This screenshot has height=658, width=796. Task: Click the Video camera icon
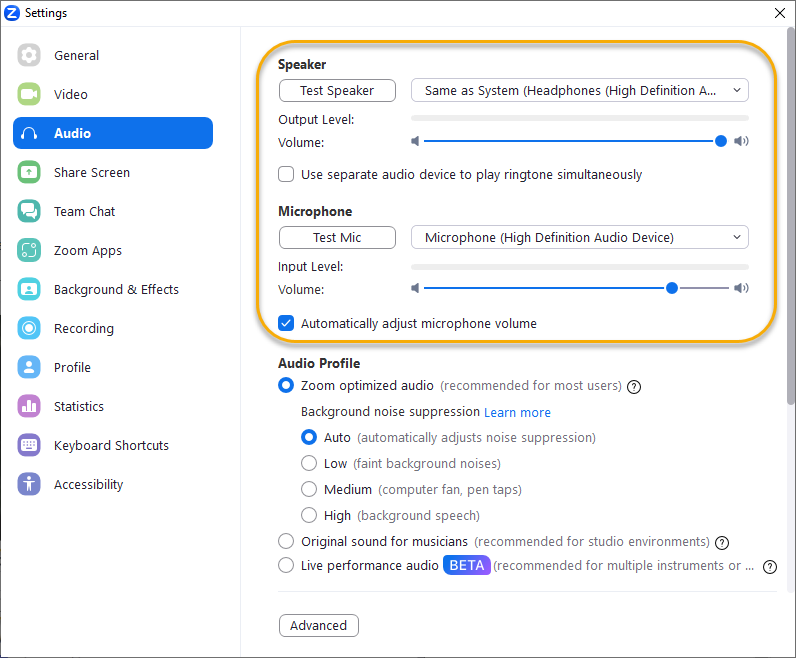(29, 94)
